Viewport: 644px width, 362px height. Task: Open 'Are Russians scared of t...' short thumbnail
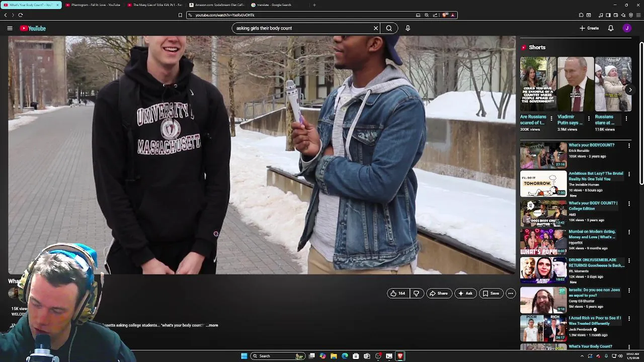pos(538,84)
